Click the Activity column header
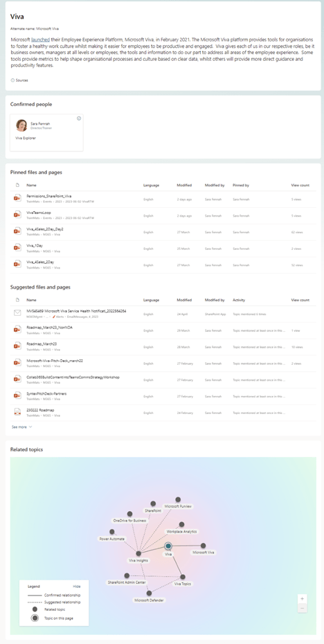This screenshot has height=644, width=324. tap(239, 301)
